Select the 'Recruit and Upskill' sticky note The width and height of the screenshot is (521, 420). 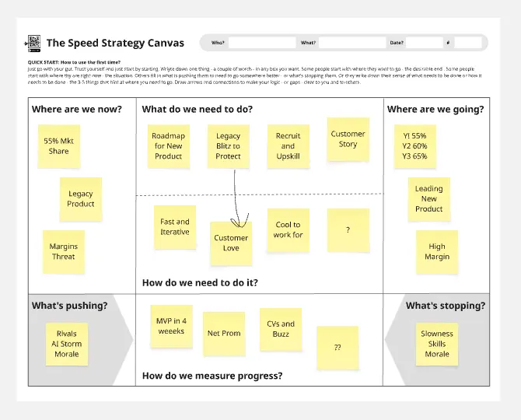tap(288, 146)
